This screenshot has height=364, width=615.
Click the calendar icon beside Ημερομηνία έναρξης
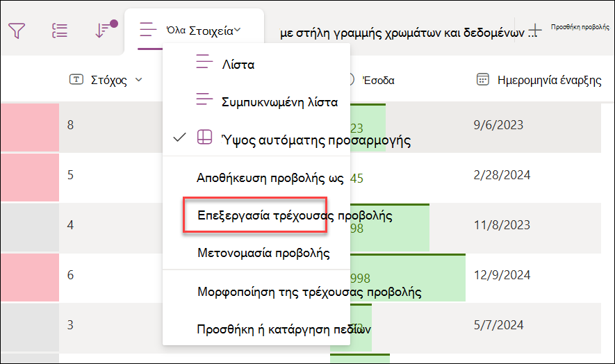[x=483, y=79]
